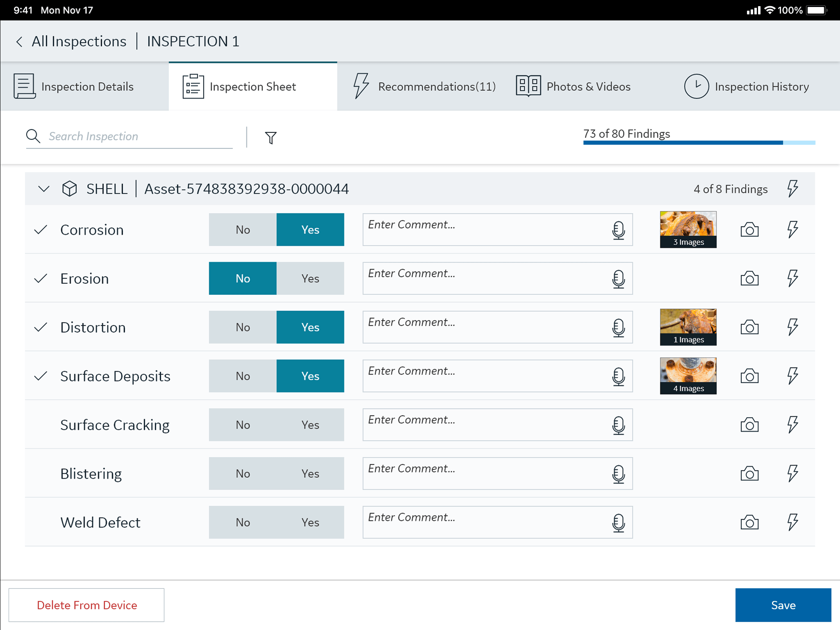Screen dimensions: 840x630
Task: Click Delete From Device button
Action: click(87, 605)
